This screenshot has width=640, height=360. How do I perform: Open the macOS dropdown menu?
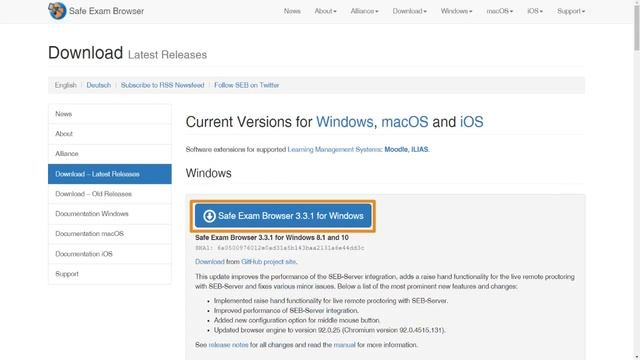pos(500,11)
